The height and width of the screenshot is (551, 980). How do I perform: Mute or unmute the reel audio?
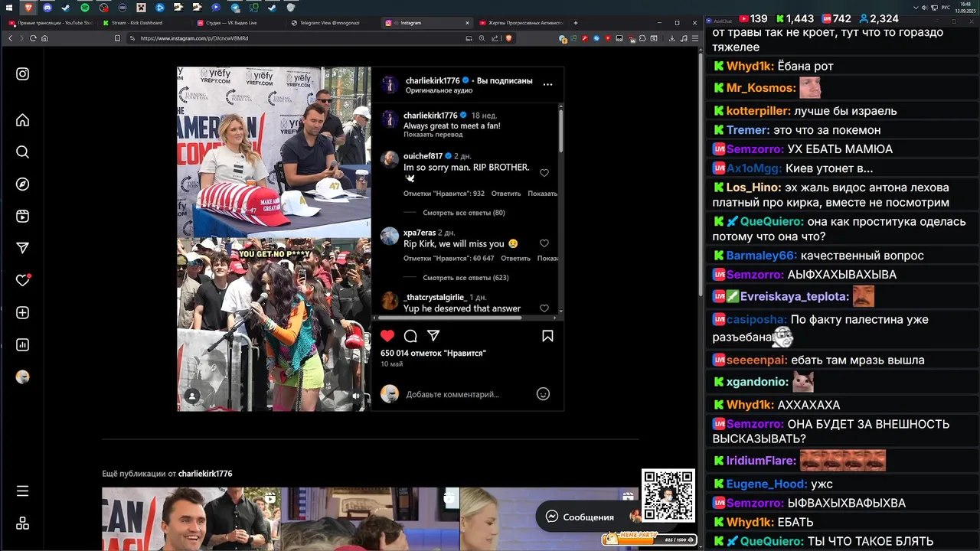point(355,396)
